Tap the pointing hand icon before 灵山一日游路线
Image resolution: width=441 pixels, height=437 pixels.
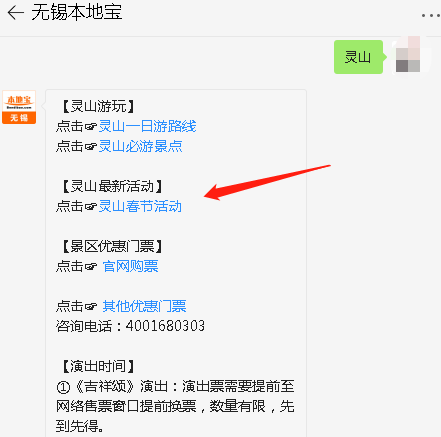tap(91, 127)
